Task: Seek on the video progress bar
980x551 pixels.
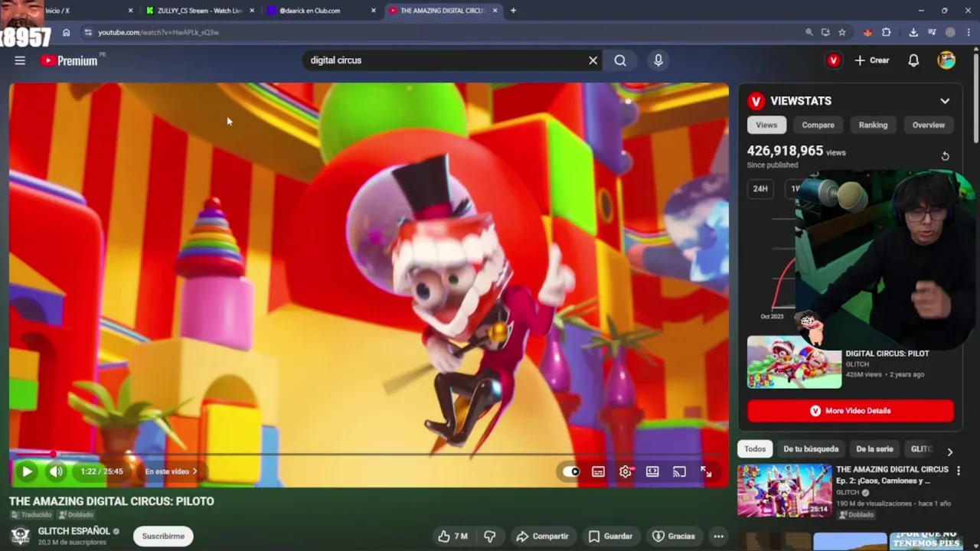Action: 368,455
